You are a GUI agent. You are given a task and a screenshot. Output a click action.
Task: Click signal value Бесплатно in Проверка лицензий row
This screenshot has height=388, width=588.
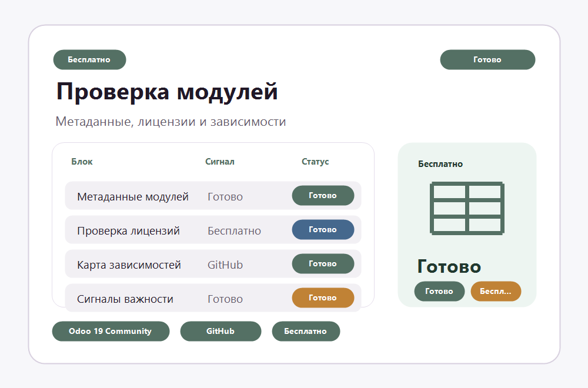coord(235,231)
